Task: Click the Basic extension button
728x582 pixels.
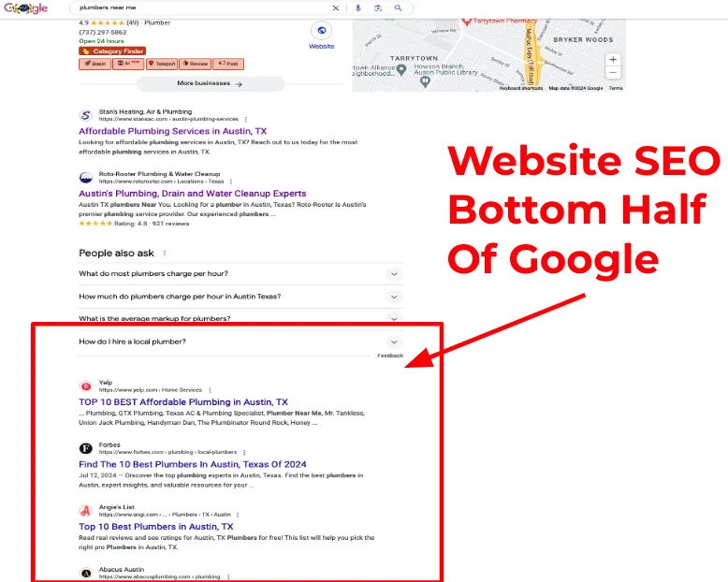Action: (95, 64)
